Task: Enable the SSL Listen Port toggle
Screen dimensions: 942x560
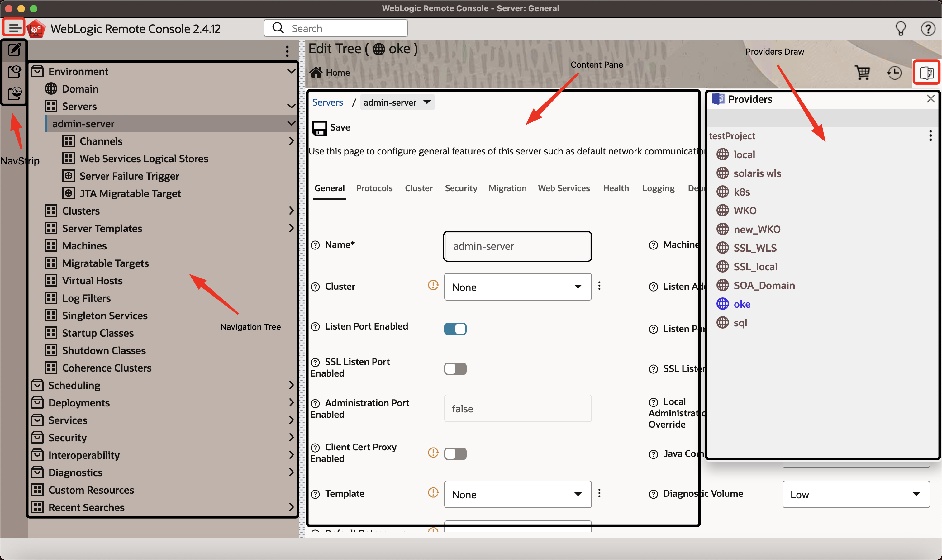Action: (x=455, y=368)
